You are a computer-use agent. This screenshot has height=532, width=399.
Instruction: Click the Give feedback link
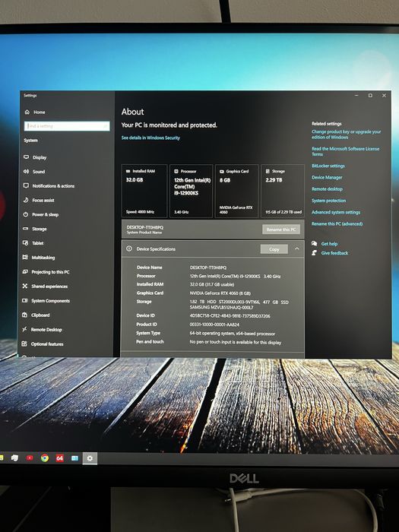click(334, 253)
